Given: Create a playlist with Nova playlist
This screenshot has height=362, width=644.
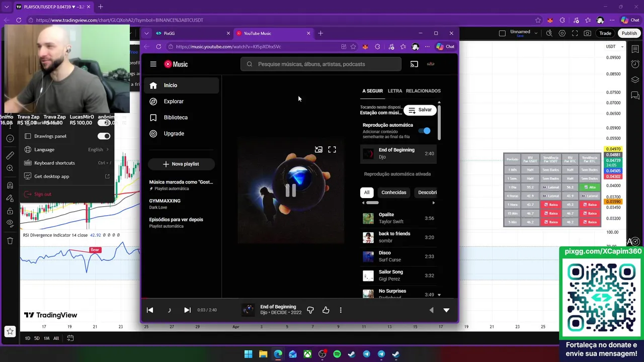Looking at the screenshot, I should [x=181, y=164].
